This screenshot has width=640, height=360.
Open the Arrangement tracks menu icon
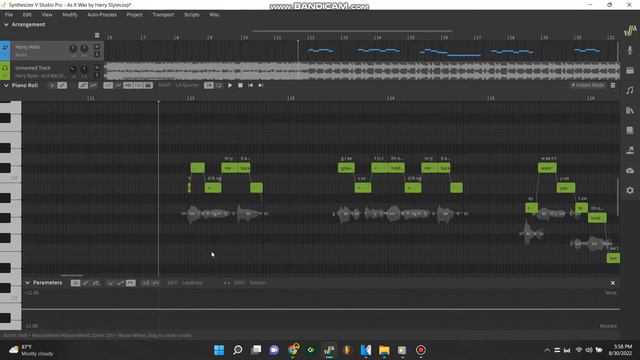click(x=97, y=36)
